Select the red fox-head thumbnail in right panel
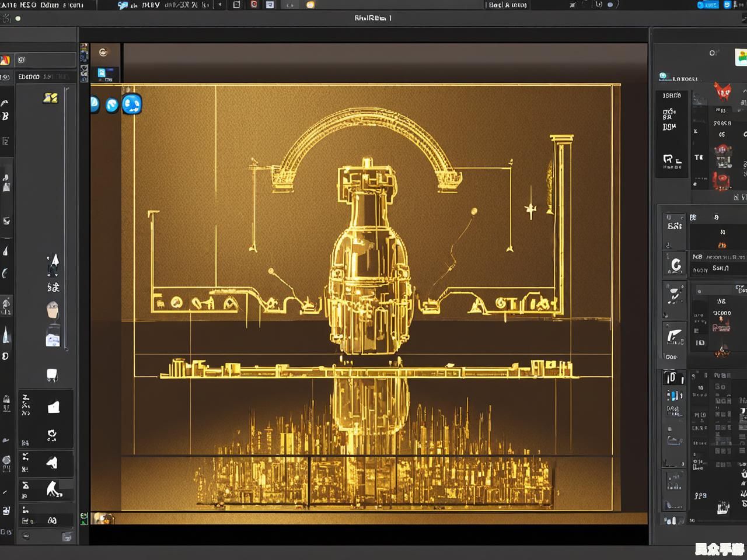The width and height of the screenshot is (747, 560). tap(722, 92)
